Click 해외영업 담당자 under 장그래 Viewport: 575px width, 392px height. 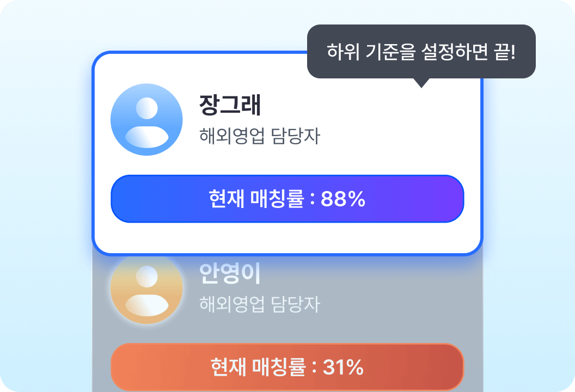pos(260,136)
